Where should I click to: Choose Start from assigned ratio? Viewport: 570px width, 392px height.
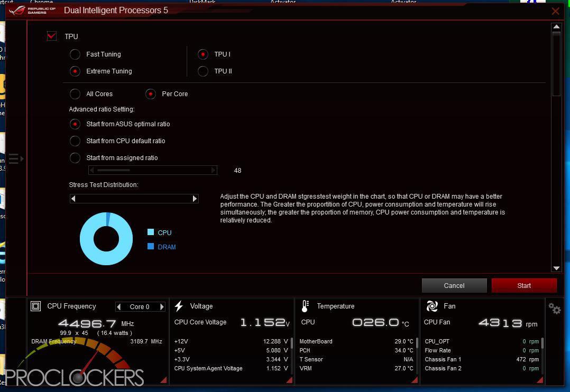(x=75, y=157)
